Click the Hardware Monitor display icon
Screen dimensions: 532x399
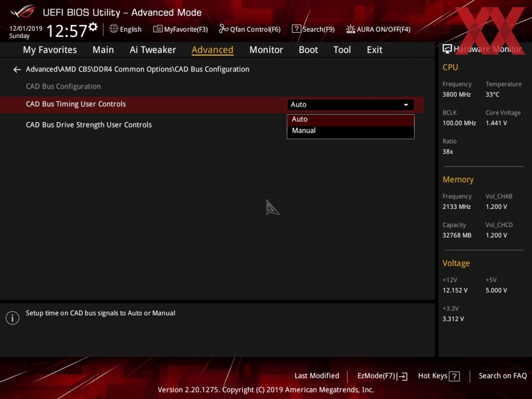pos(447,49)
